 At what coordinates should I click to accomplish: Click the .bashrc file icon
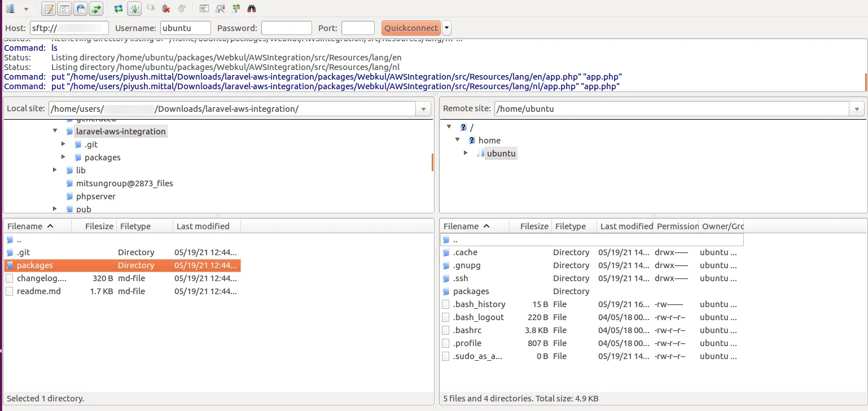pyautogui.click(x=446, y=330)
